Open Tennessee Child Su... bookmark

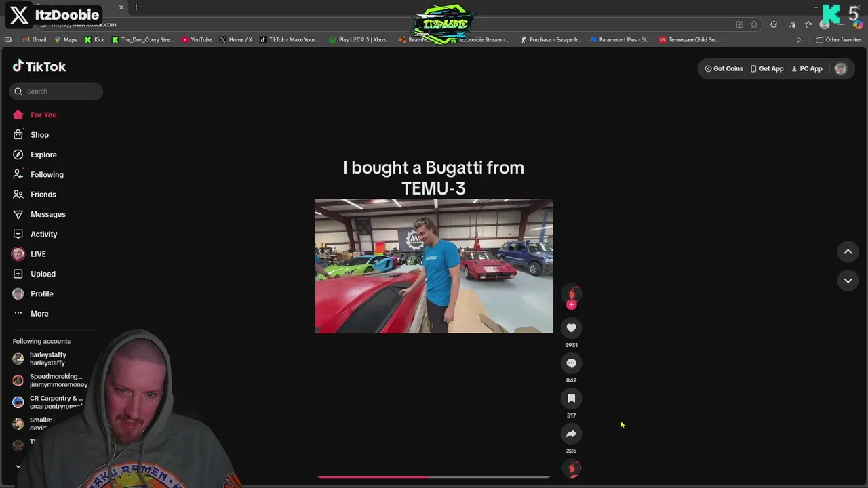689,39
